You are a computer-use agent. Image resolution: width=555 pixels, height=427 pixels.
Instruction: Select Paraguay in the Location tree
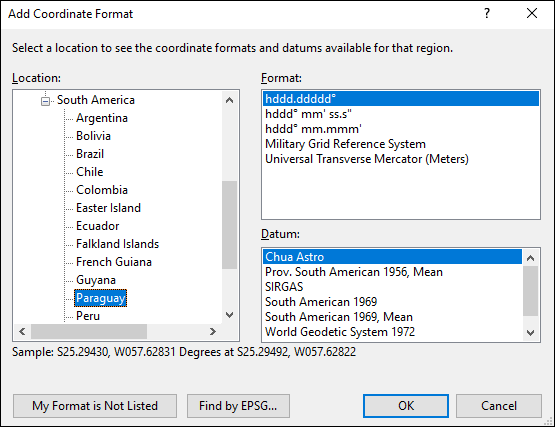101,298
